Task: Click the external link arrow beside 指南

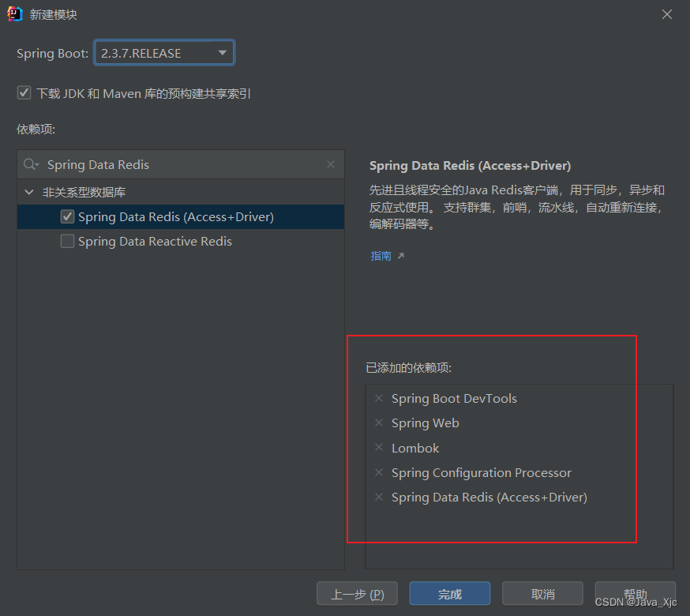Action: tap(400, 256)
